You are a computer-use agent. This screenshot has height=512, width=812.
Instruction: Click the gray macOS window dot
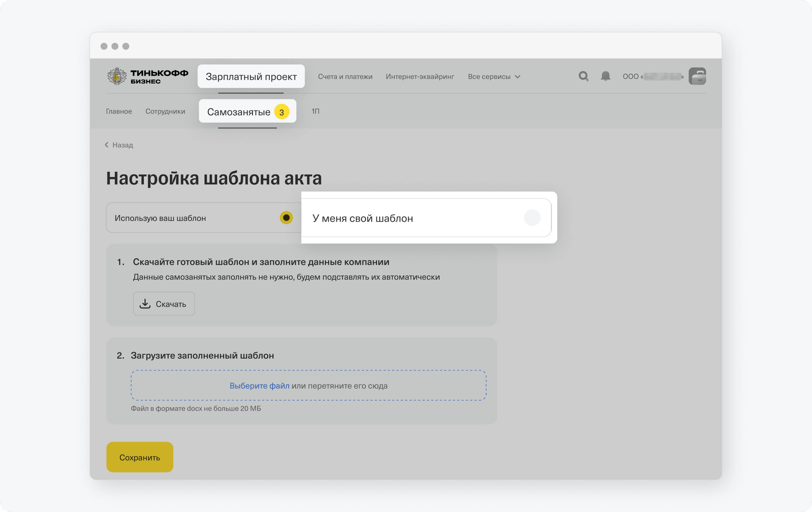click(104, 46)
